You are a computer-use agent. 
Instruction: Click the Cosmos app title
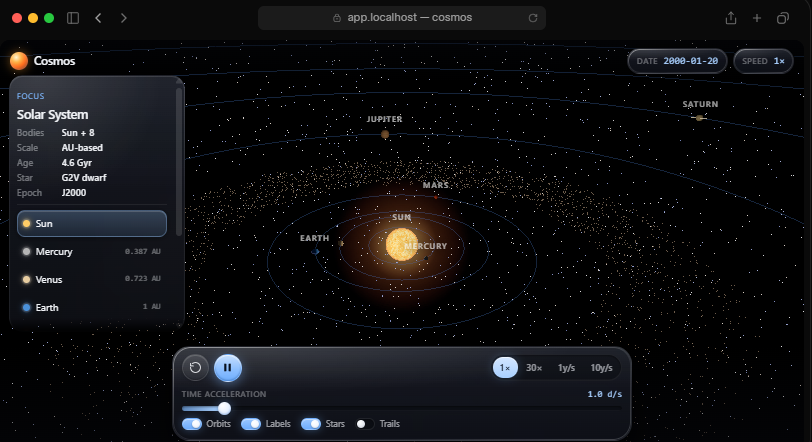[54, 61]
